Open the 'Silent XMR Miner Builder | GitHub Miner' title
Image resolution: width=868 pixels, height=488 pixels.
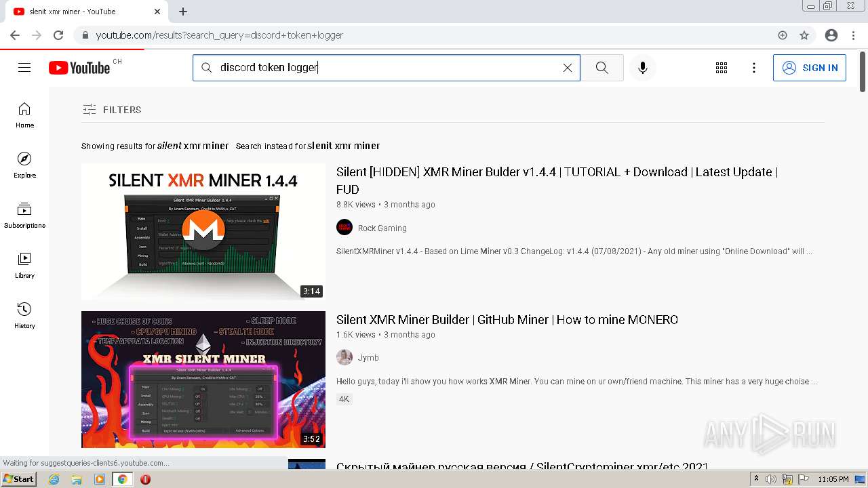(507, 320)
